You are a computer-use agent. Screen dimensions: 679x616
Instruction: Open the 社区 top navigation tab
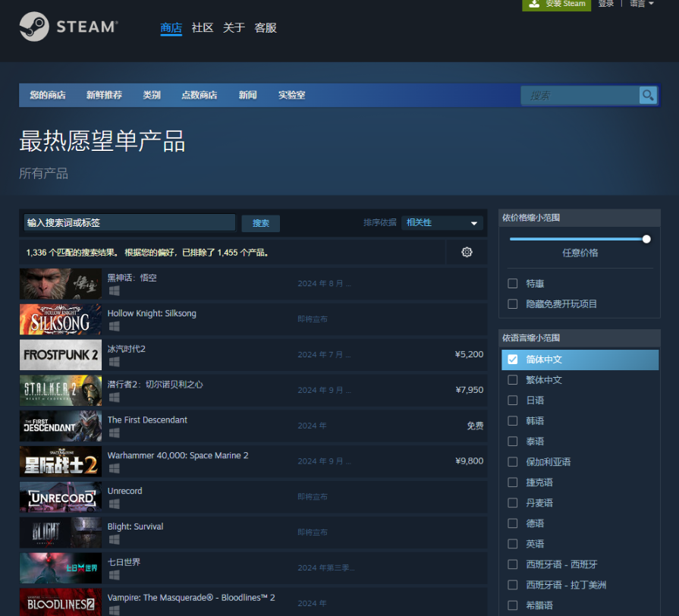coord(203,28)
